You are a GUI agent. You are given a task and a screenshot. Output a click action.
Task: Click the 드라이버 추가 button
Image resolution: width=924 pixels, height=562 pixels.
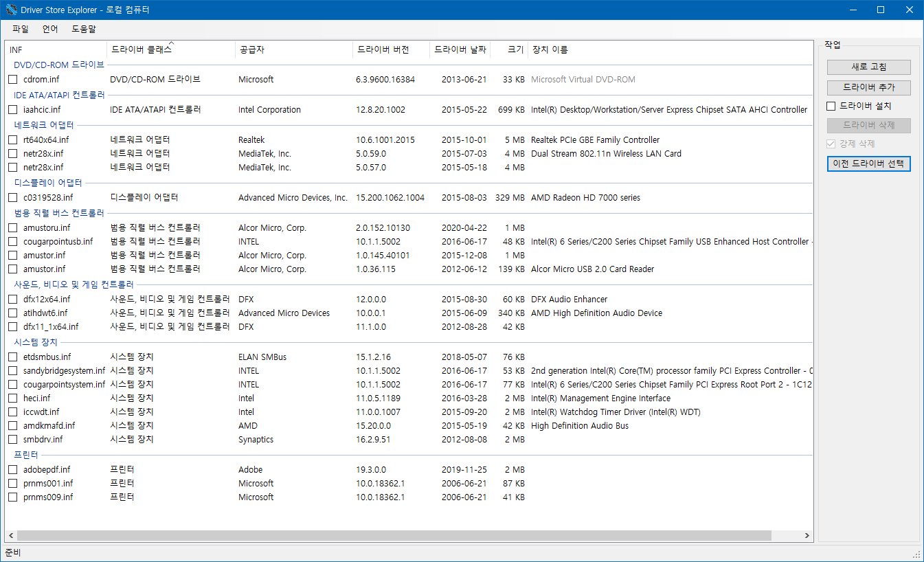869,87
